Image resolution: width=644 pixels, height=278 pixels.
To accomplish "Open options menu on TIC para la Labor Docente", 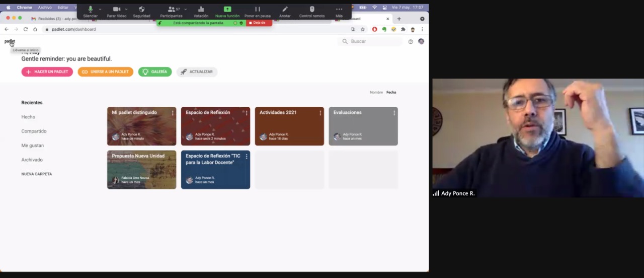I will pos(247,157).
